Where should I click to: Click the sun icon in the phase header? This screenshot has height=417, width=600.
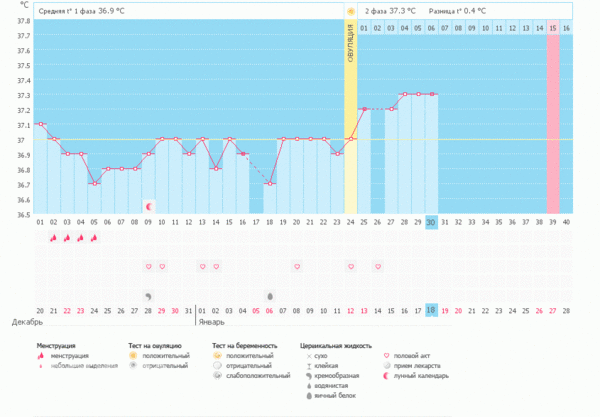[x=351, y=11]
